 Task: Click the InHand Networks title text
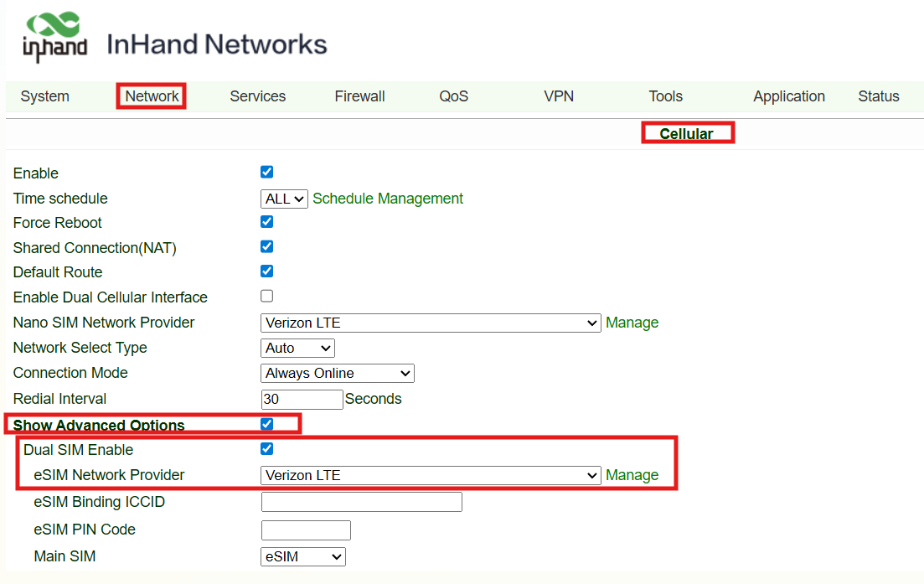[x=217, y=44]
